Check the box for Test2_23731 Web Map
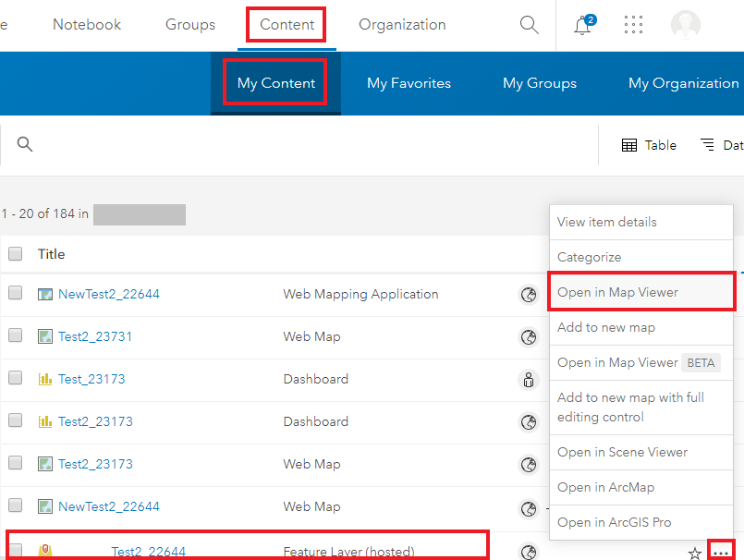 click(16, 336)
